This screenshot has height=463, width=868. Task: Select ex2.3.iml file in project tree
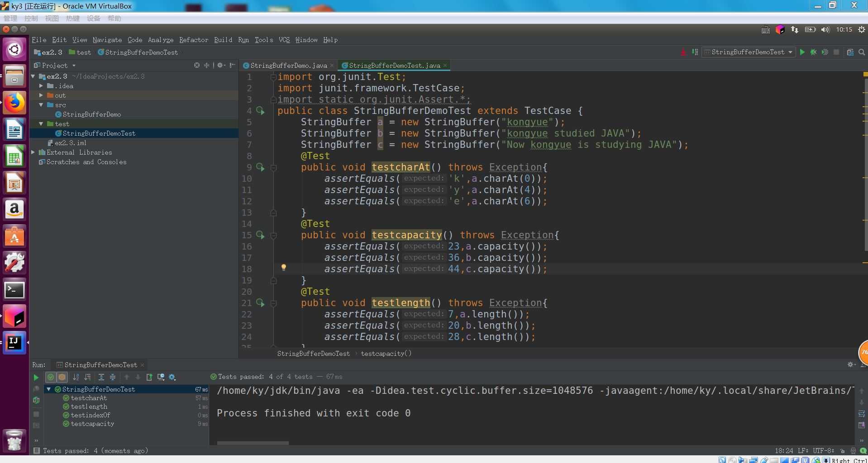(x=70, y=143)
